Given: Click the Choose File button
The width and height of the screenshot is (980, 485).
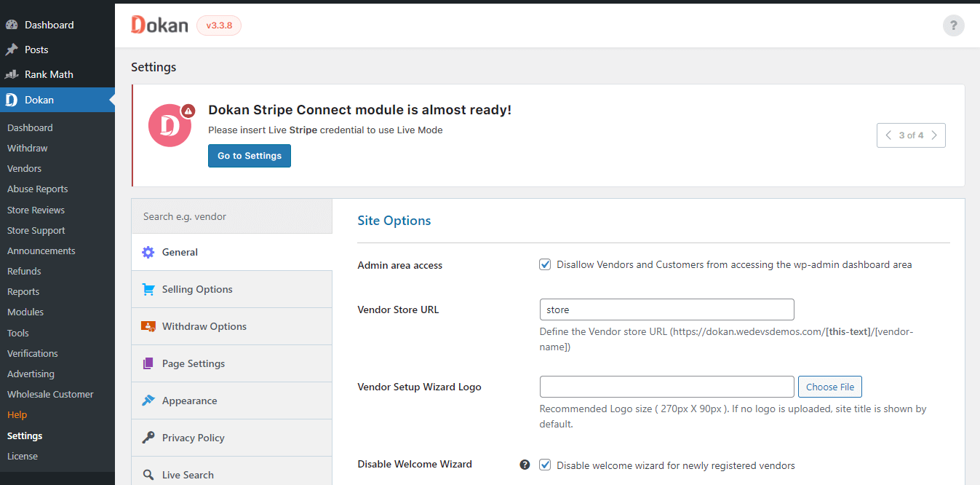Looking at the screenshot, I should click(830, 387).
